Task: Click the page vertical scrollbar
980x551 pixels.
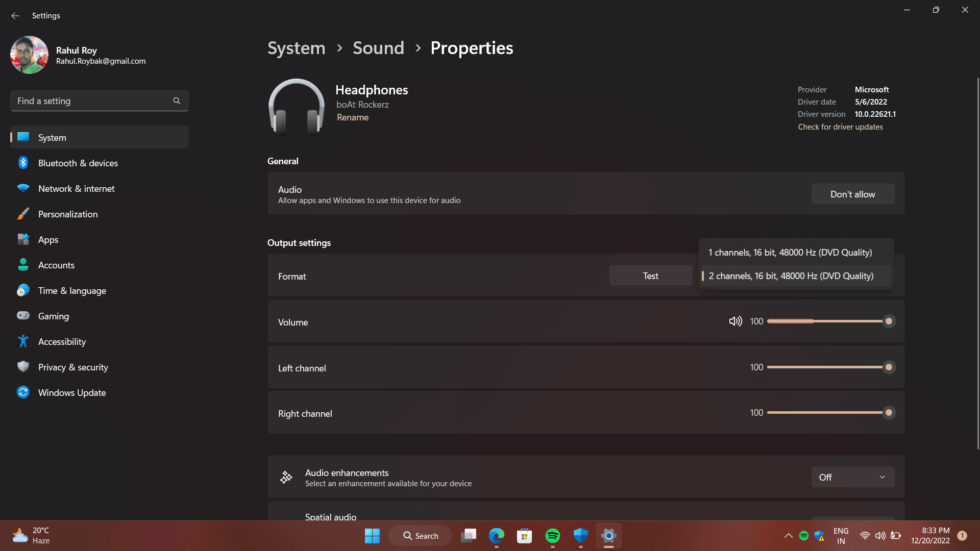Action: click(x=977, y=263)
